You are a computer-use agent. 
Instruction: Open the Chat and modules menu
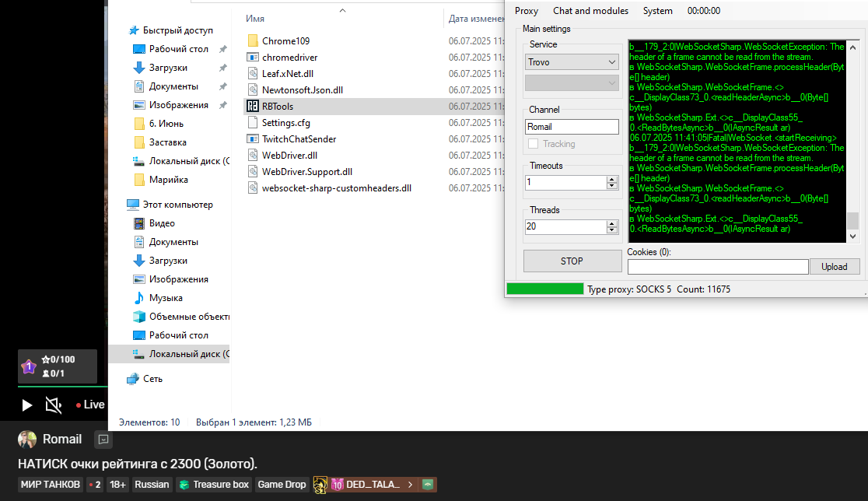(x=590, y=11)
